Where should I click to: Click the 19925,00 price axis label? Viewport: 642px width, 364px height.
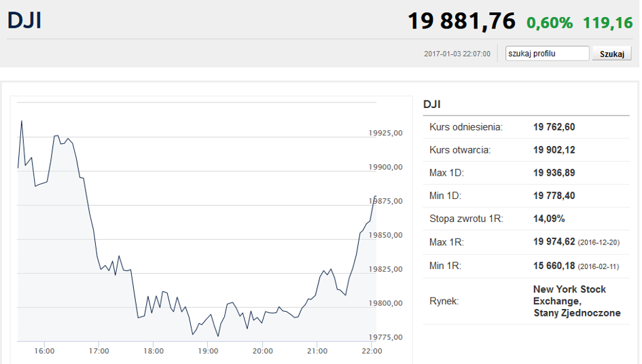[385, 133]
